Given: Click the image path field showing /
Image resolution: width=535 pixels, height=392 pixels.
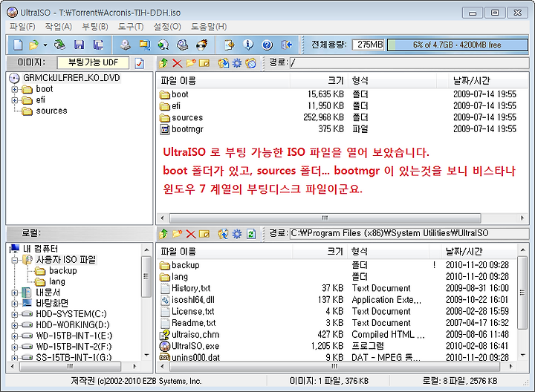Looking at the screenshot, I should [x=409, y=62].
